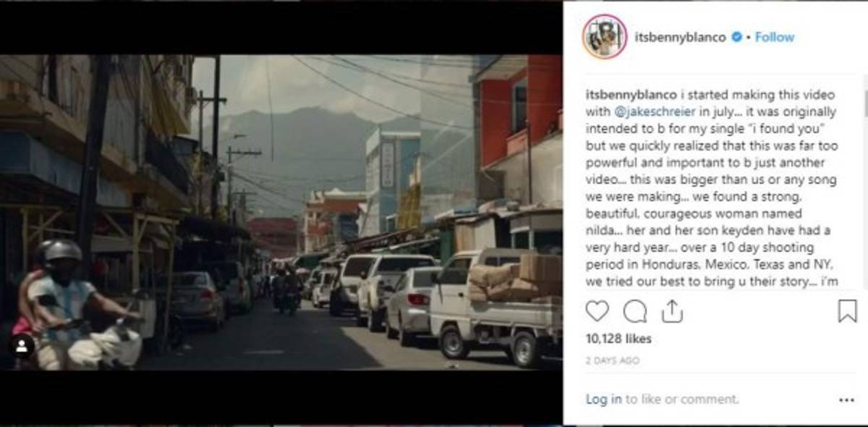This screenshot has width=868, height=427.
Task: Share the post using the share icon
Action: (x=672, y=311)
